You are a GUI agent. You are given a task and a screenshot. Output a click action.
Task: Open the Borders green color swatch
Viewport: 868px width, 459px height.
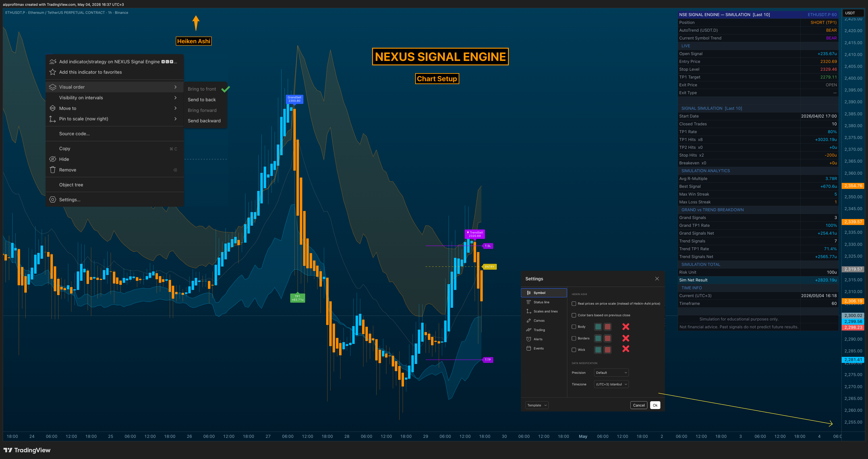click(x=598, y=338)
